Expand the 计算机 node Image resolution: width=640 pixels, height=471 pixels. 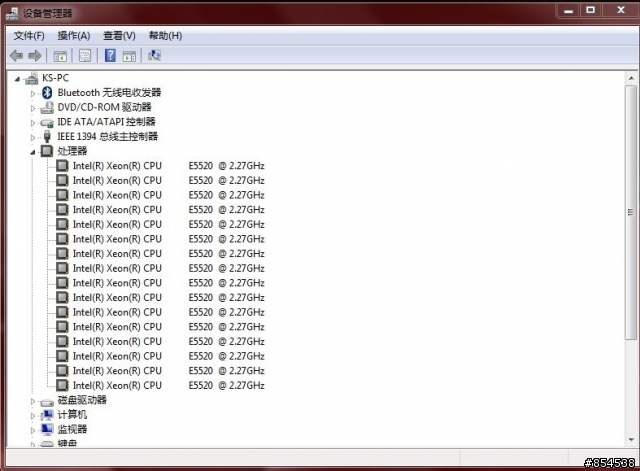point(33,416)
